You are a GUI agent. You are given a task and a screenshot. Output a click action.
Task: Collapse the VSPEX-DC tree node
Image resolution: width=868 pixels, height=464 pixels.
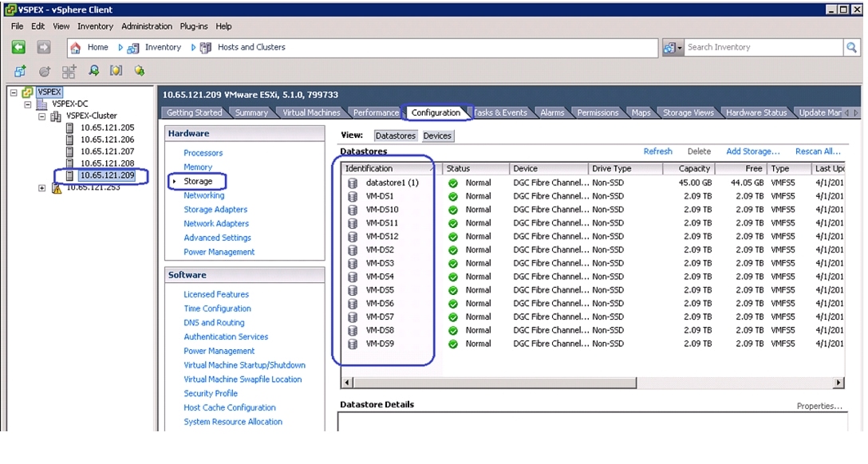coord(27,104)
